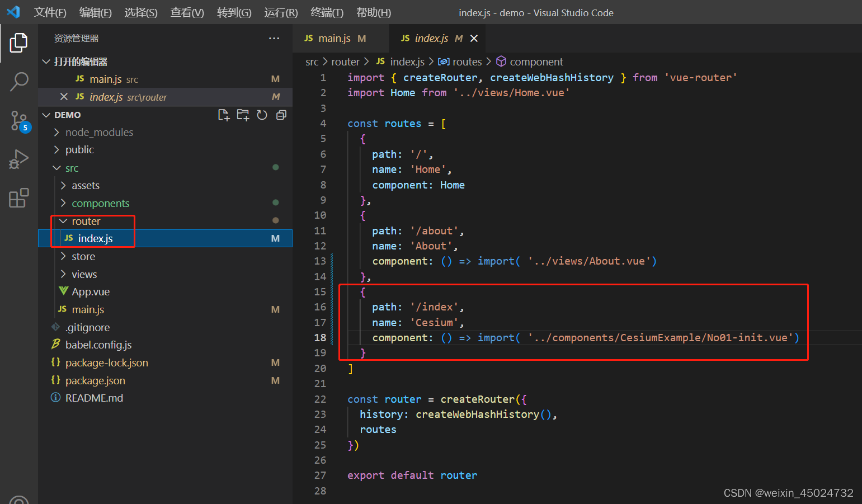Screen dimensions: 862x504
Task: Open the 帮助(H) menu
Action: pyautogui.click(x=374, y=12)
